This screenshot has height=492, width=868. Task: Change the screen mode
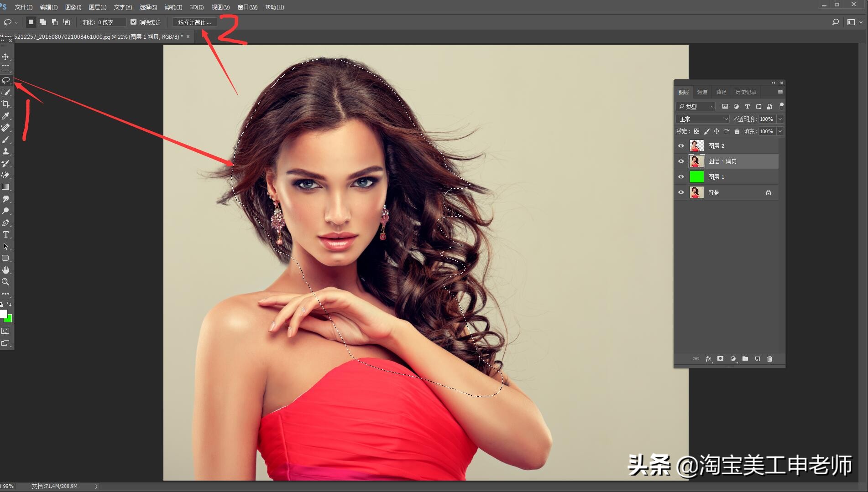(5, 343)
